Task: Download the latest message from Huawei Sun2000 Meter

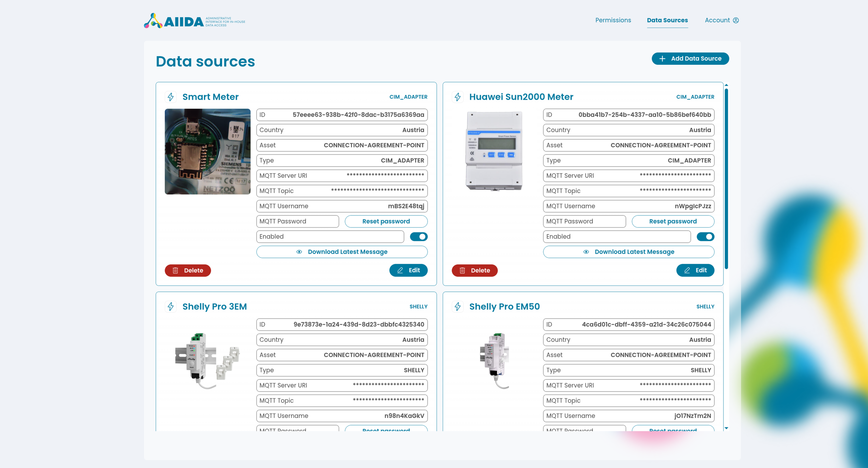Action: pyautogui.click(x=628, y=251)
